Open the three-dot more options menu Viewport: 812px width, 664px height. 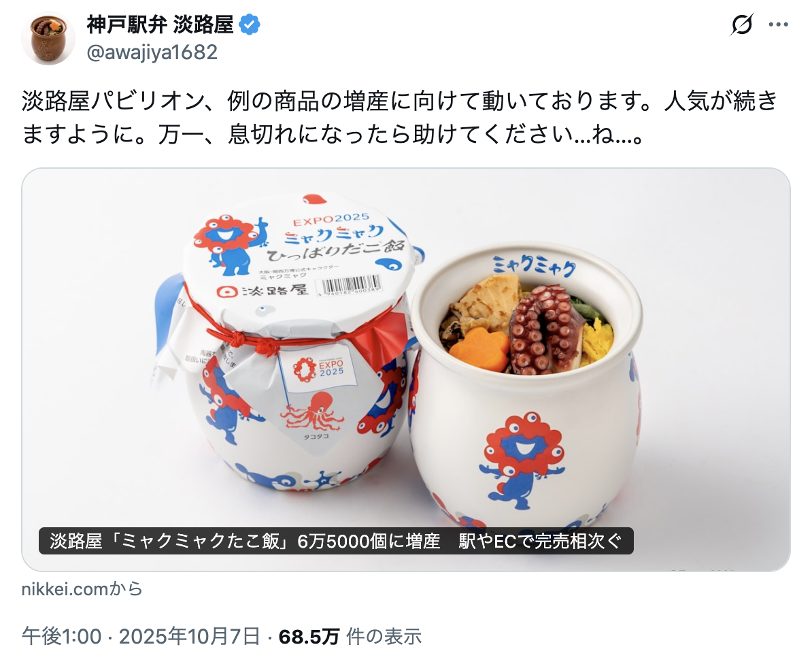pyautogui.click(x=779, y=24)
